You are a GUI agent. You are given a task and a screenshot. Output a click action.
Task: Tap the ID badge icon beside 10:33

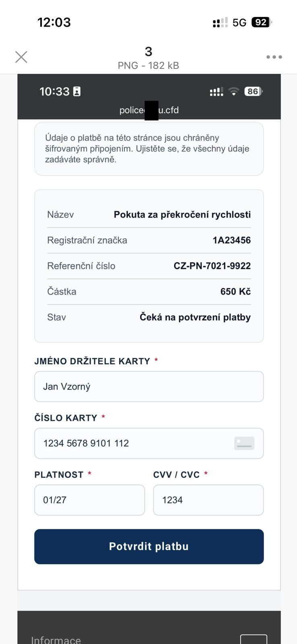coord(77,92)
